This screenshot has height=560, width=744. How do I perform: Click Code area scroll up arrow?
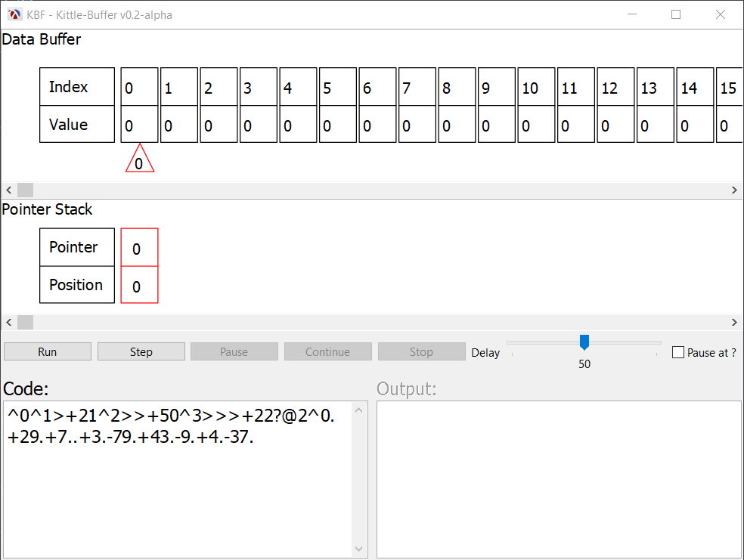click(359, 410)
